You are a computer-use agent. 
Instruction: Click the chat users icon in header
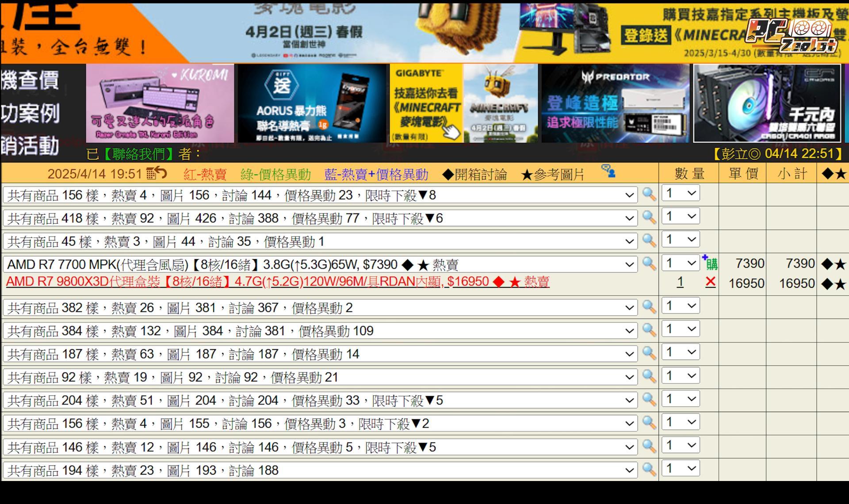click(x=608, y=171)
